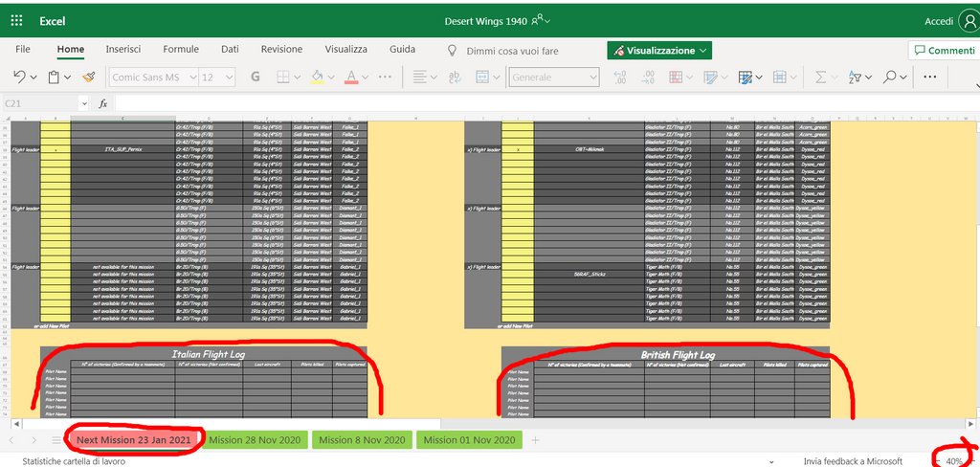Select sheet Mission 01 Nov 2020
Viewport: 980px width, 467px height.
(x=469, y=440)
